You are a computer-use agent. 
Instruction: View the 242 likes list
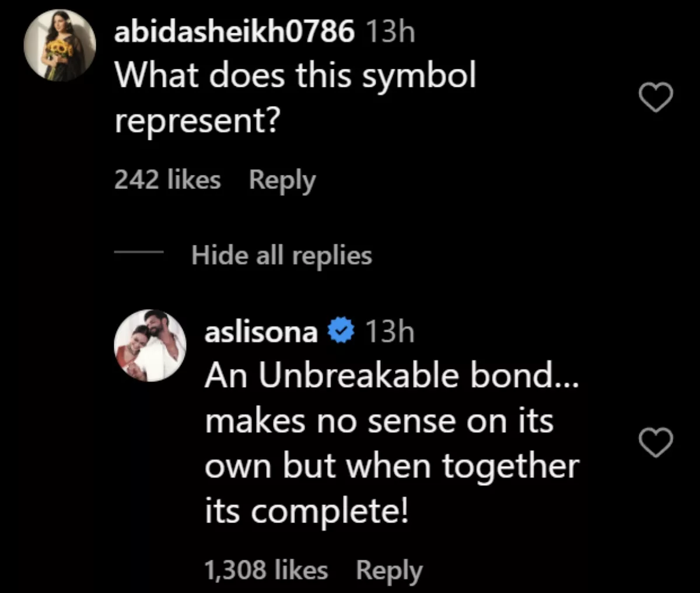[x=167, y=180]
